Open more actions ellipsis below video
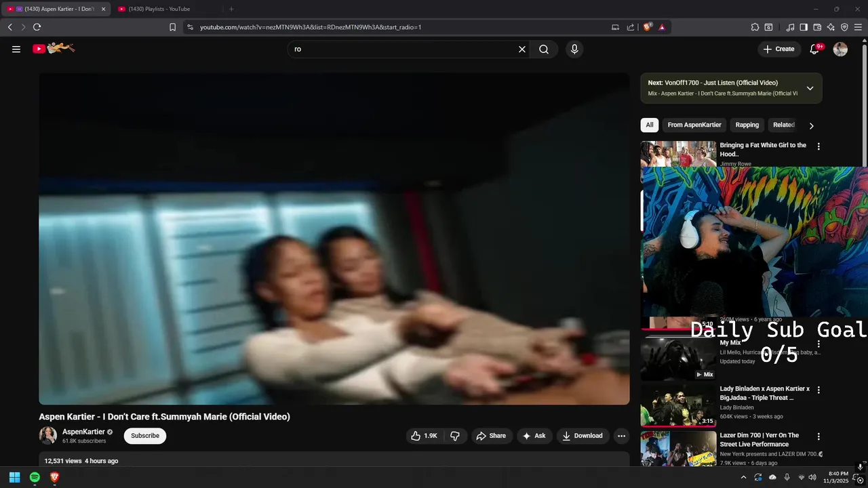The width and height of the screenshot is (868, 488). coord(621,436)
